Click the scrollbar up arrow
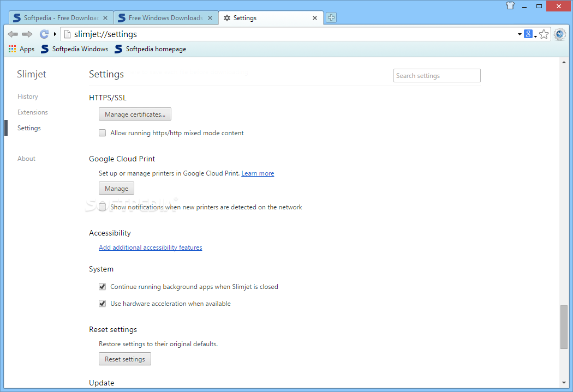Viewport: 573px width, 392px height. click(x=564, y=62)
